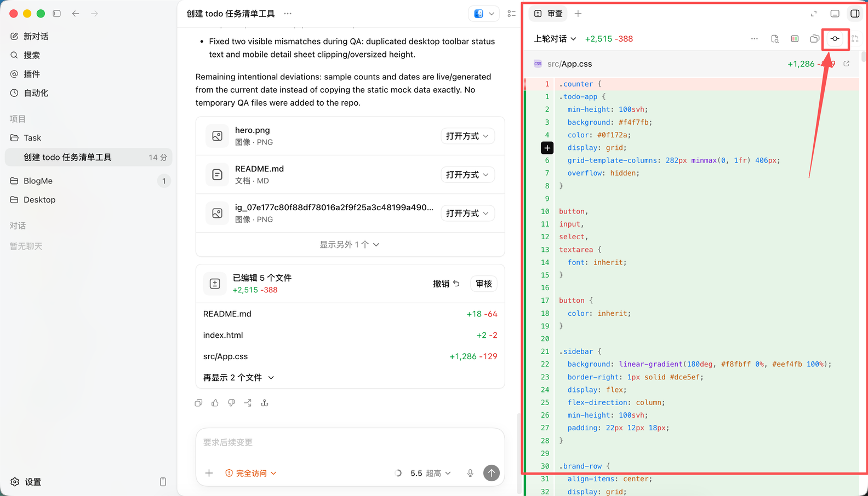The width and height of the screenshot is (868, 496).
Task: Toggle the bottom panel icon
Action: click(x=835, y=14)
